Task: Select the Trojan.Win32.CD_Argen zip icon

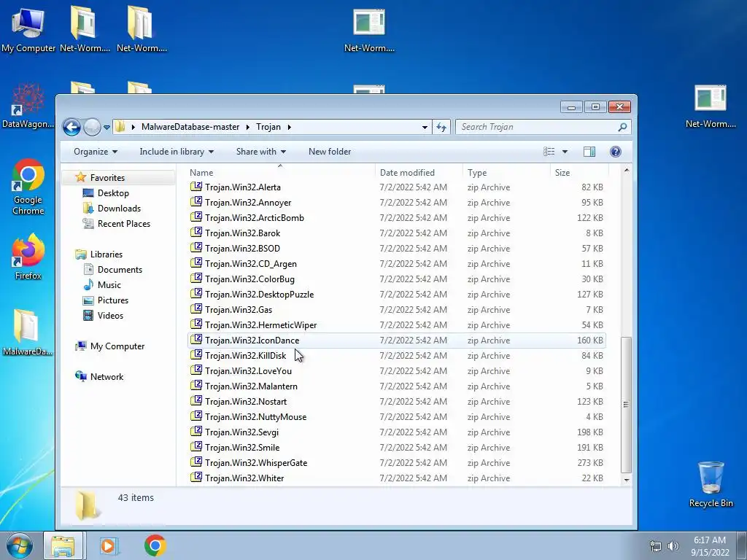Action: 196,263
